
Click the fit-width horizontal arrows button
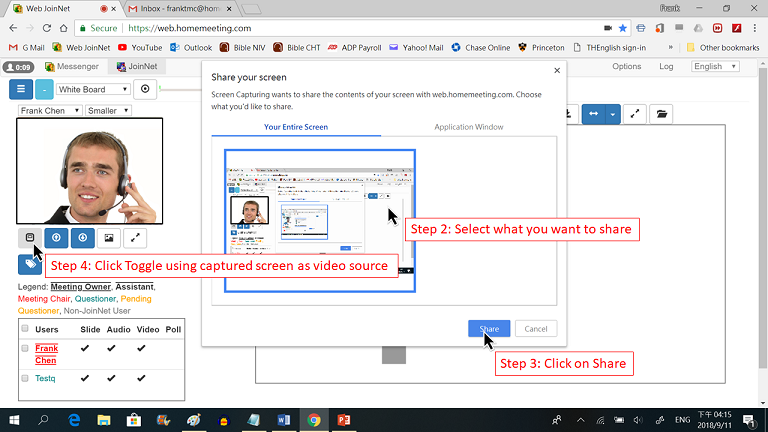pos(594,114)
